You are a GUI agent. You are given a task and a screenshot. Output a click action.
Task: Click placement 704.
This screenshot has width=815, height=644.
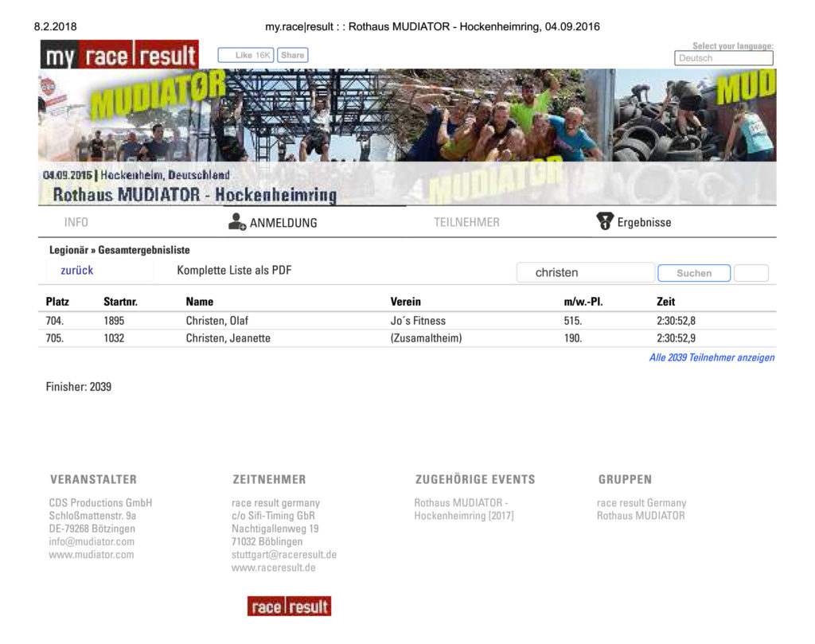tap(55, 321)
